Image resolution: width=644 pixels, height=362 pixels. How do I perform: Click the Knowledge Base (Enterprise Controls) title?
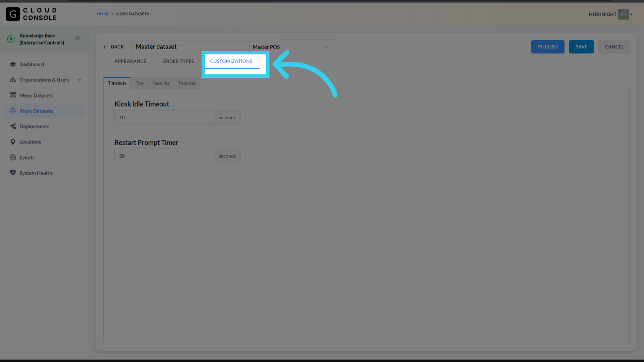point(42,39)
